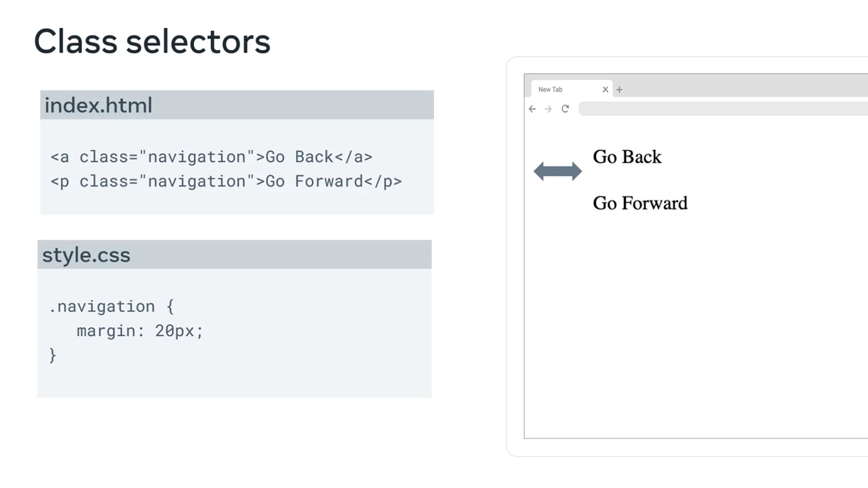Image resolution: width=868 pixels, height=488 pixels.
Task: Click the Class selectors slide title
Action: click(152, 41)
